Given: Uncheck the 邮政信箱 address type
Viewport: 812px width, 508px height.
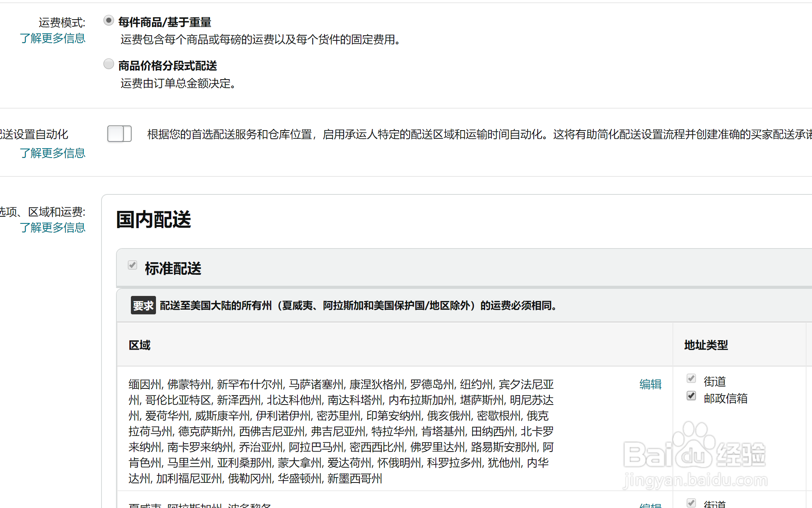Looking at the screenshot, I should pyautogui.click(x=691, y=396).
